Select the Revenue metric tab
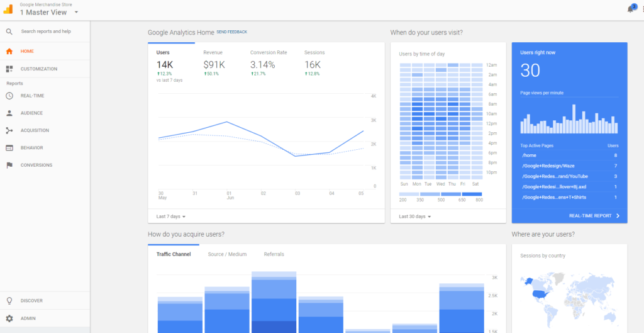 213,62
